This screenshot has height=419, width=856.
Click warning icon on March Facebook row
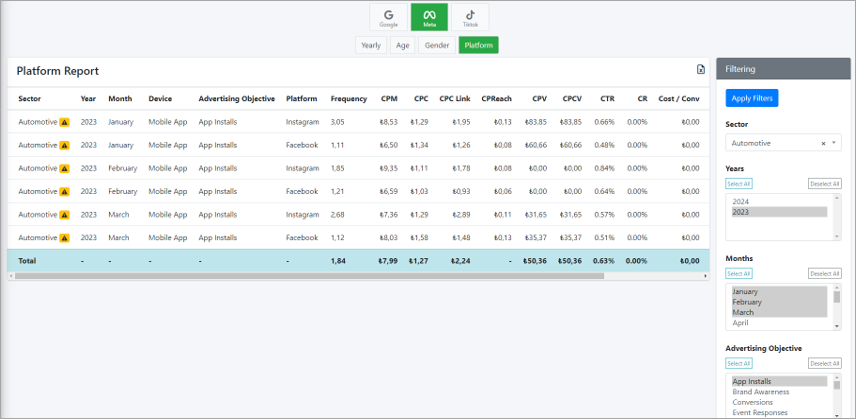point(64,238)
